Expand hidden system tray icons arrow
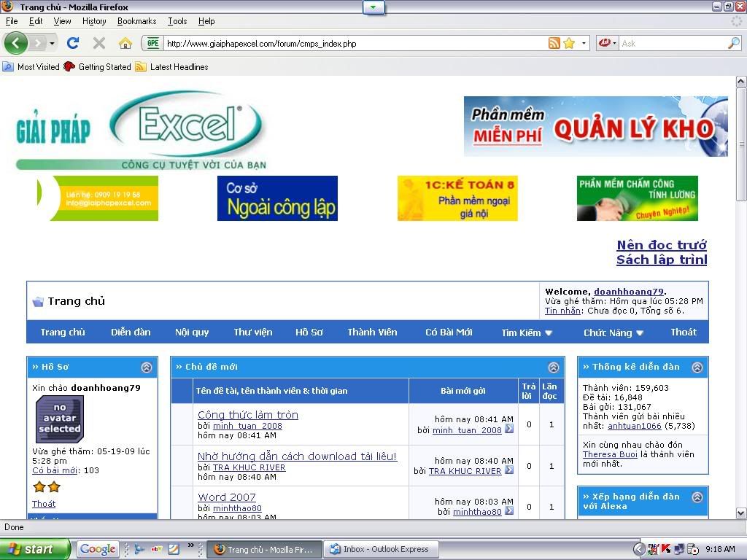This screenshot has height=560, width=747. pyautogui.click(x=639, y=549)
